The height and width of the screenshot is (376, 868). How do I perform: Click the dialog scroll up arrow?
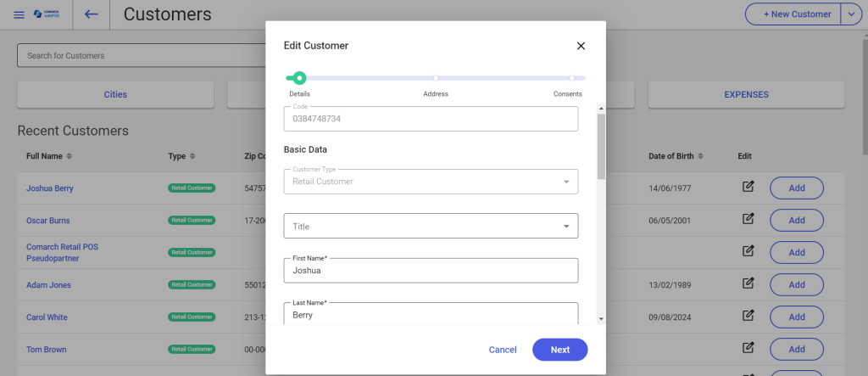pos(601,108)
